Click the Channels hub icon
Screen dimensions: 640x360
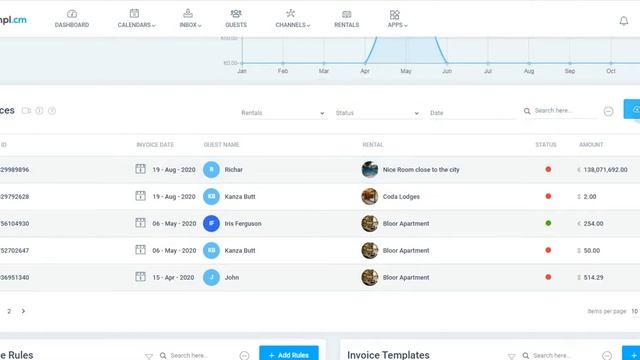(x=291, y=13)
